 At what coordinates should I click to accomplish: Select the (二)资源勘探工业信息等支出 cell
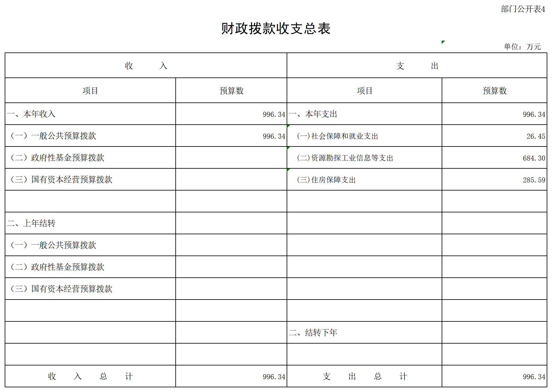[364, 158]
